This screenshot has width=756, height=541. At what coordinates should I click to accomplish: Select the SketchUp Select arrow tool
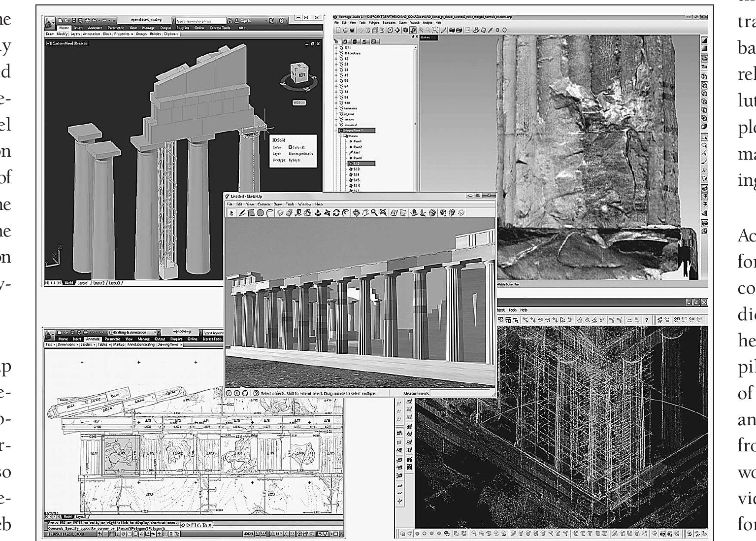(x=232, y=213)
